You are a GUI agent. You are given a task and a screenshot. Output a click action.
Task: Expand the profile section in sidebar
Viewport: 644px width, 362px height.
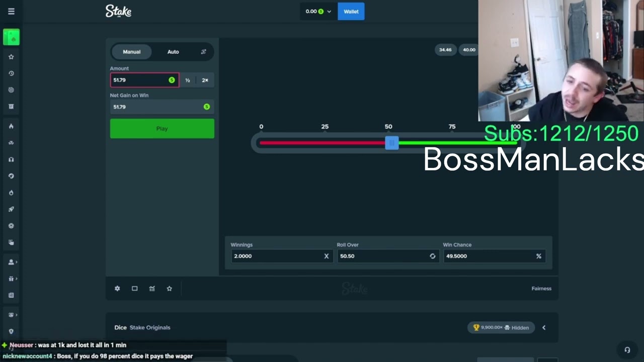[12, 262]
